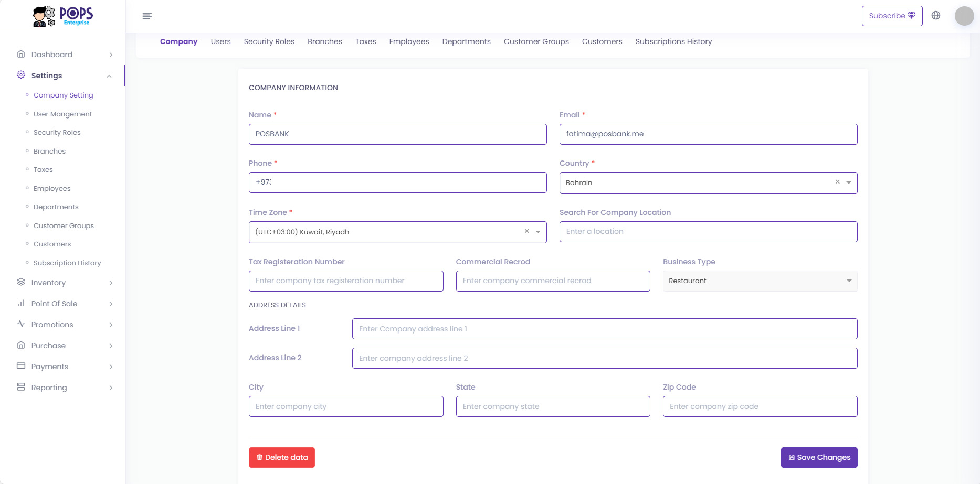
Task: Click the Address Line 1 field
Action: click(x=605, y=329)
